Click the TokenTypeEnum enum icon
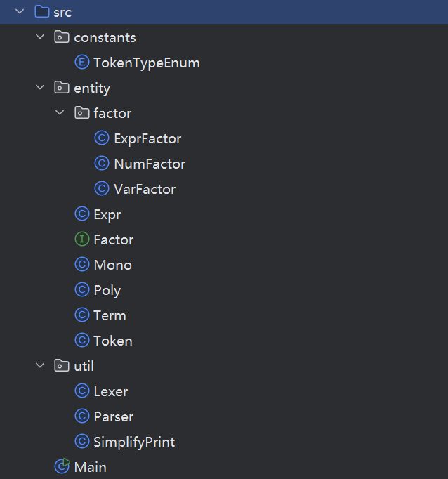This screenshot has height=479, width=448. (82, 63)
